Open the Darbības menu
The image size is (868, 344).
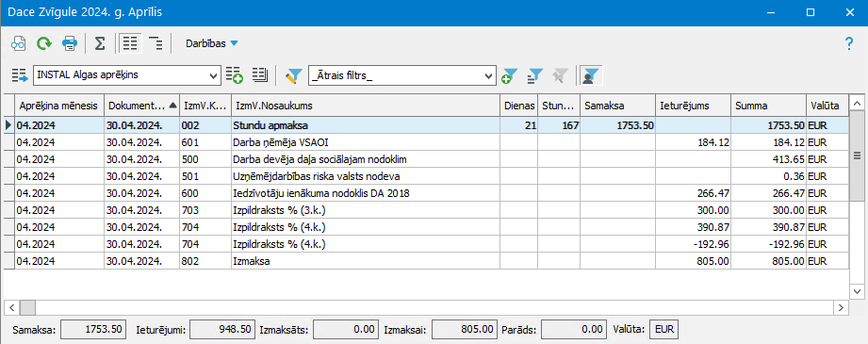(x=211, y=43)
